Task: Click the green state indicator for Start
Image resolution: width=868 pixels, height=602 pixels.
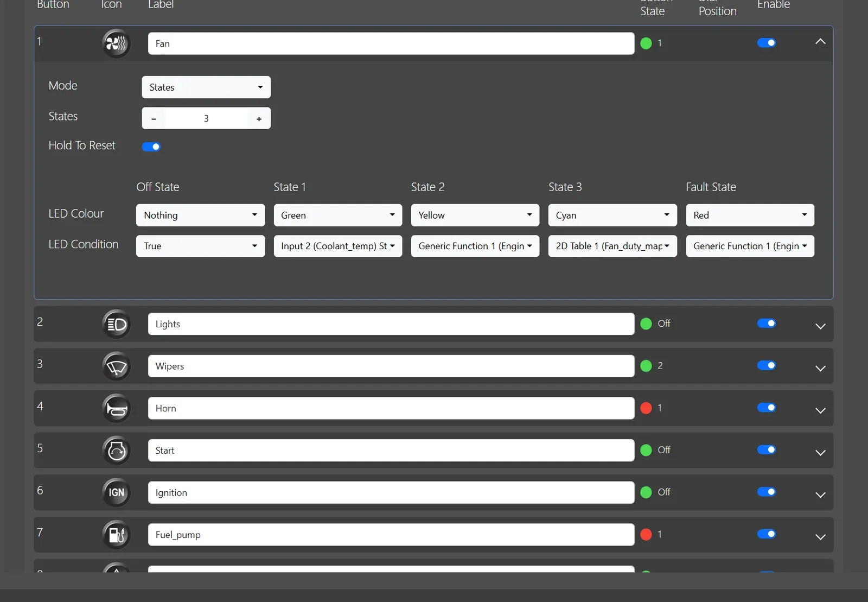Action: (646, 450)
